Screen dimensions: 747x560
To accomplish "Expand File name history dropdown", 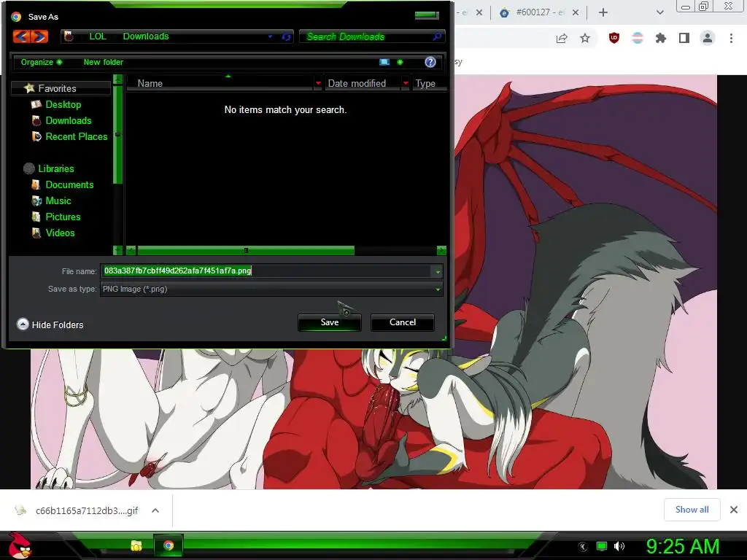I will 438,271.
